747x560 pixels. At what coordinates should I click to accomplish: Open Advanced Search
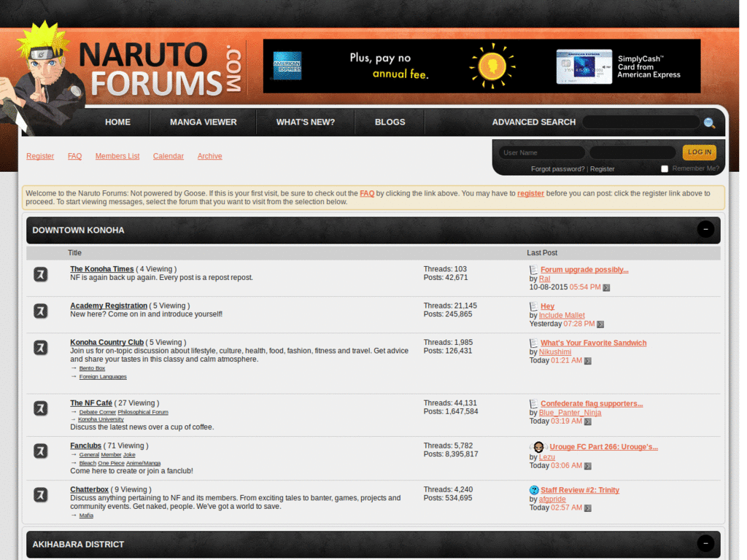[x=533, y=122]
